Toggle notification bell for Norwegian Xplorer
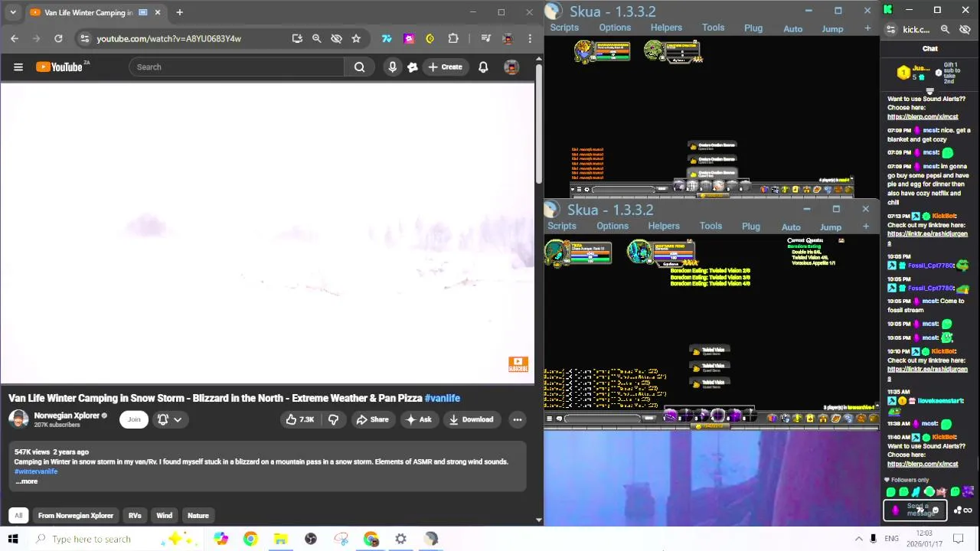The image size is (980, 551). pyautogui.click(x=162, y=419)
